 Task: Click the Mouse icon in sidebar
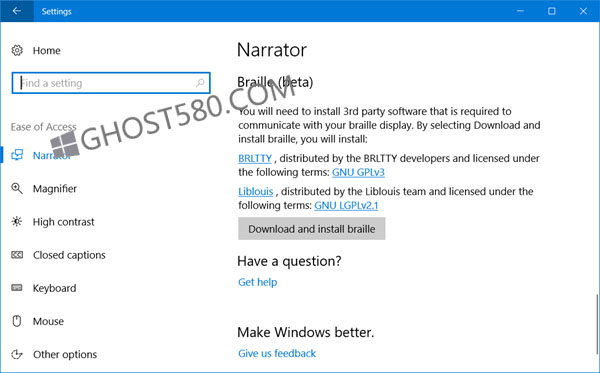pyautogui.click(x=17, y=321)
